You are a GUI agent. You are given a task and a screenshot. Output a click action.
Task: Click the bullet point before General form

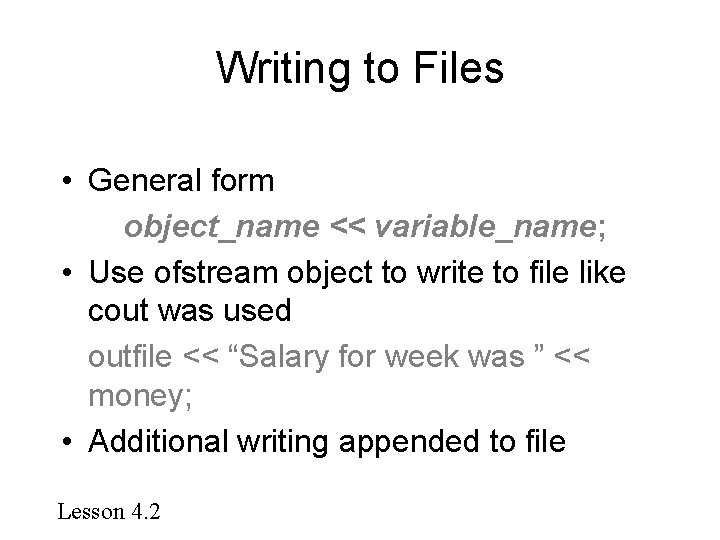67,180
